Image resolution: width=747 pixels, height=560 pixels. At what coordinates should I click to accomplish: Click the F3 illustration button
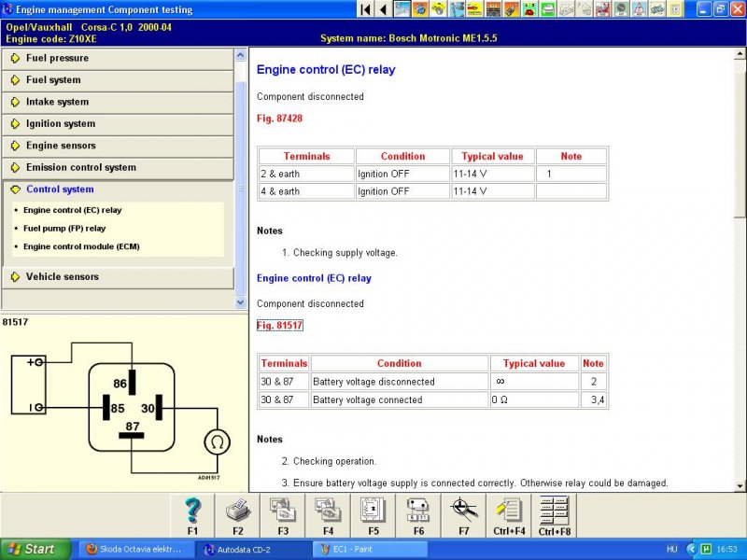coord(283,515)
